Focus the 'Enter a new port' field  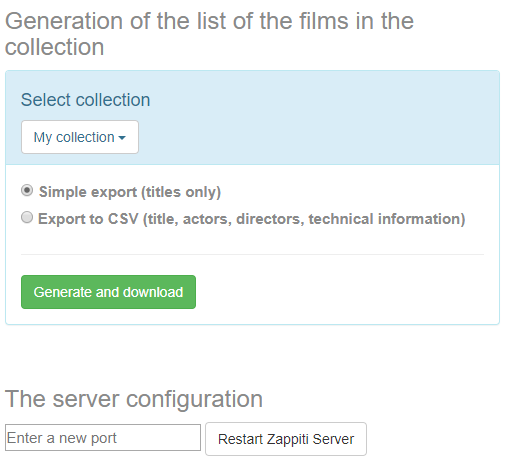click(x=103, y=438)
